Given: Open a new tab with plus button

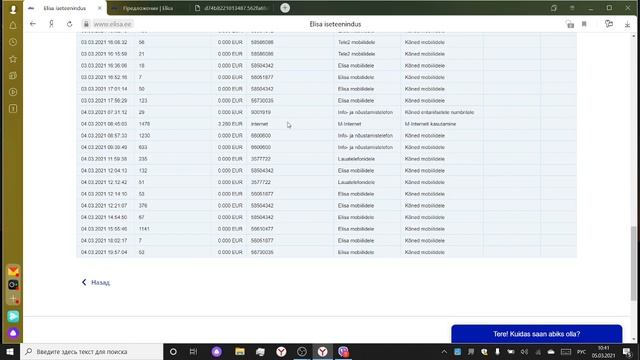Looking at the screenshot, I should coord(285,8).
